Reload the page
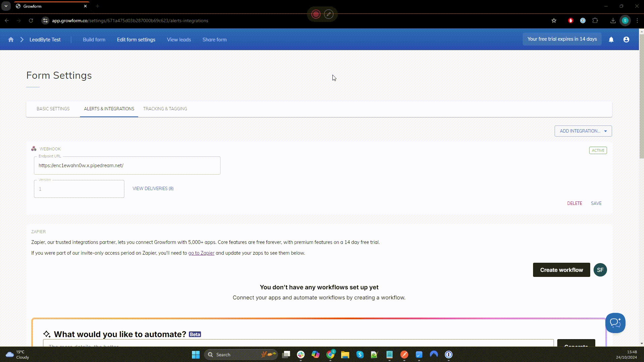 [31, 21]
